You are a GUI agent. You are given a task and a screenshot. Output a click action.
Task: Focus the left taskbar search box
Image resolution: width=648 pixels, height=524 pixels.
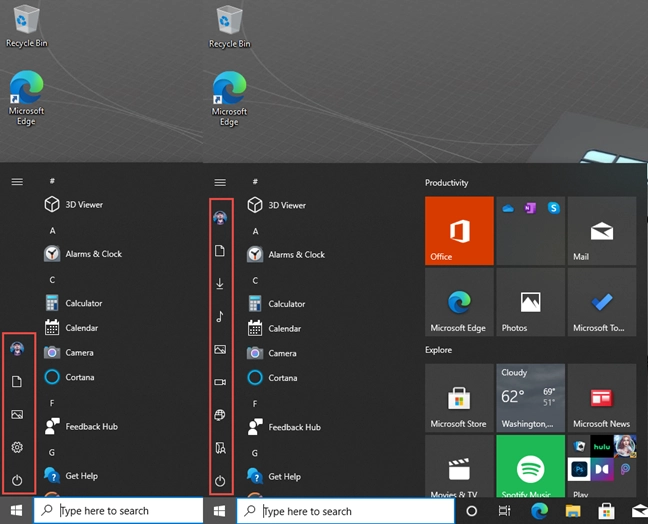click(x=118, y=511)
